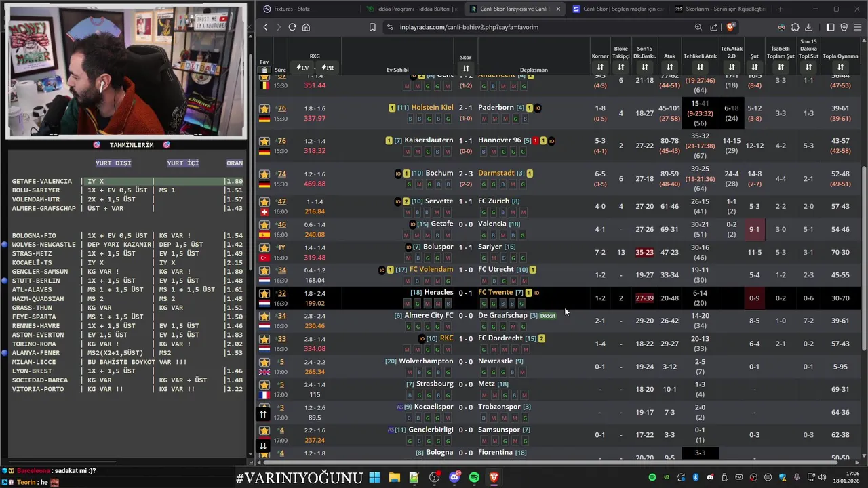868x488 pixels.
Task: Toggle favorite star for Wolverhampton row
Action: [264, 362]
